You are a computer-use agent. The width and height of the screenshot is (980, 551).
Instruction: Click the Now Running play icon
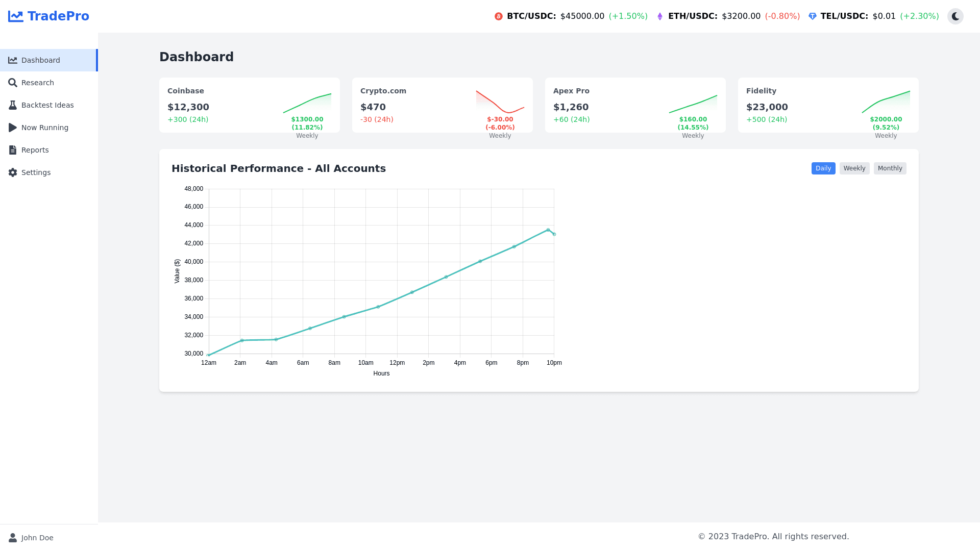[x=13, y=128]
